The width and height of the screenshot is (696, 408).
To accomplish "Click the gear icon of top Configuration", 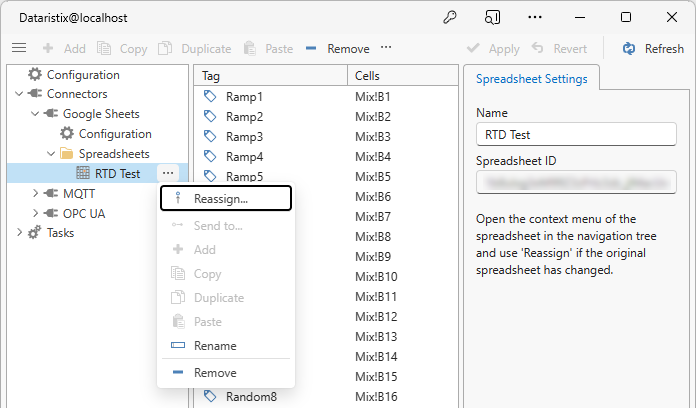I will point(35,74).
